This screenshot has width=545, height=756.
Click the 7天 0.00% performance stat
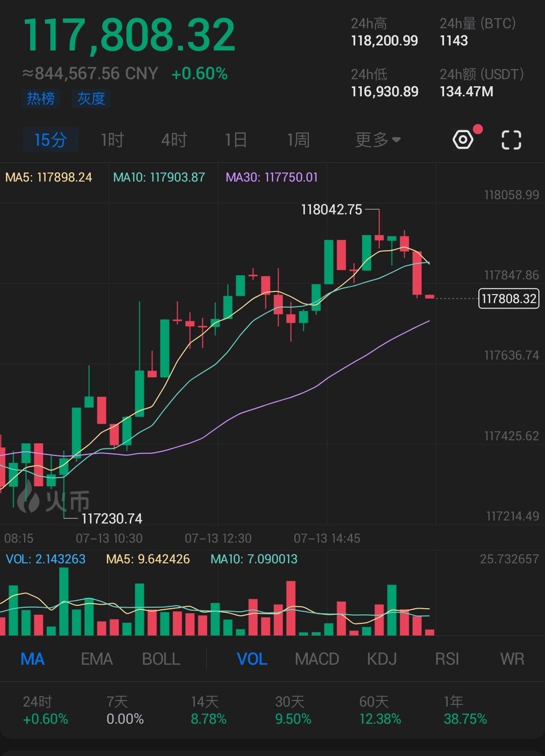pyautogui.click(x=125, y=710)
